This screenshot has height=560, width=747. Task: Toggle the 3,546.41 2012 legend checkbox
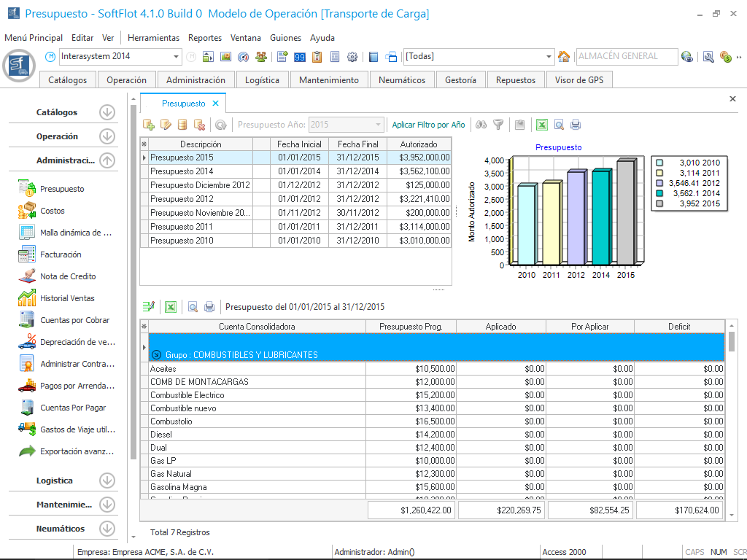click(660, 184)
